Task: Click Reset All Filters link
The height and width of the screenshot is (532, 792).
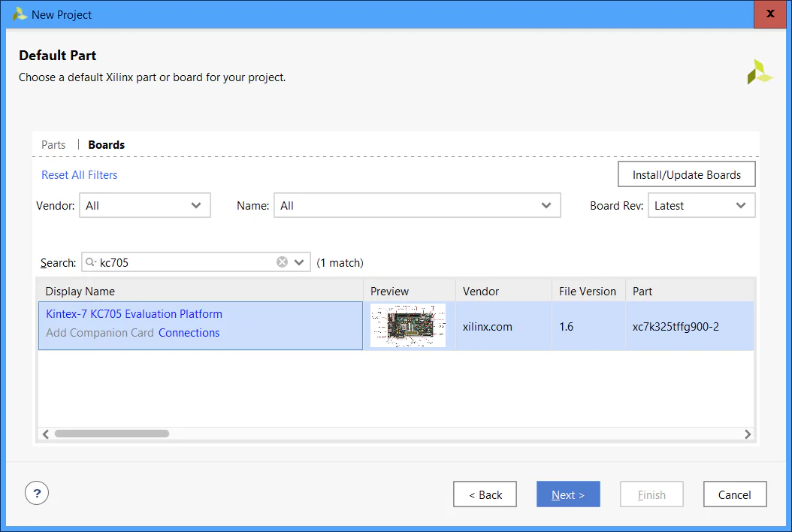Action: click(80, 175)
